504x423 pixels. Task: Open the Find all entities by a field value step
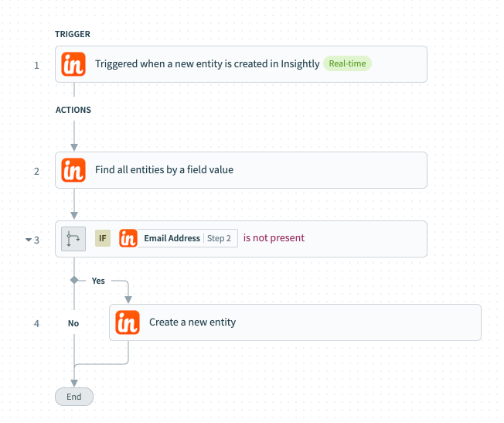[x=241, y=170]
